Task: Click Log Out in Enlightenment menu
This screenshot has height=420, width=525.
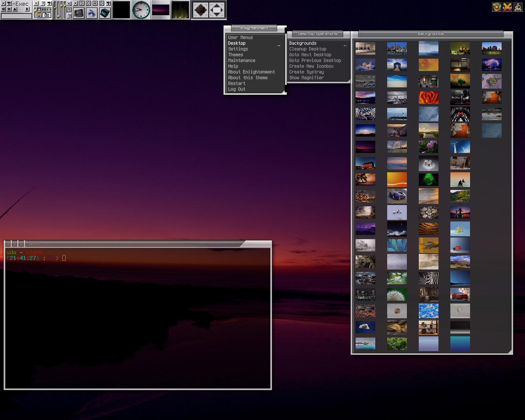Action: (237, 89)
